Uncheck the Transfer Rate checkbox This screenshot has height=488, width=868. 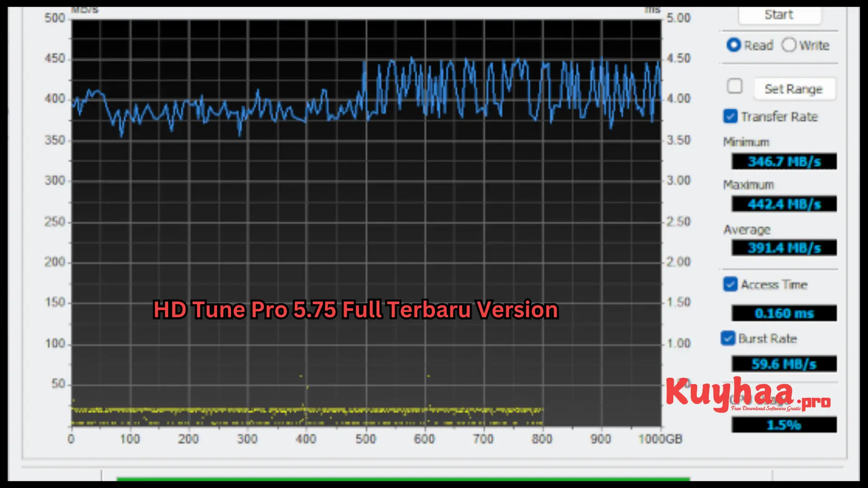point(730,117)
